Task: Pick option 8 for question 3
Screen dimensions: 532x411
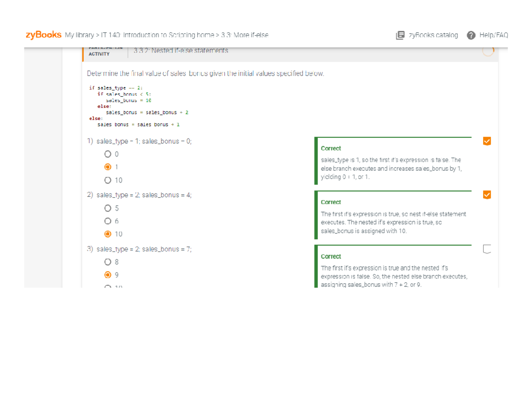Action: pos(108,262)
